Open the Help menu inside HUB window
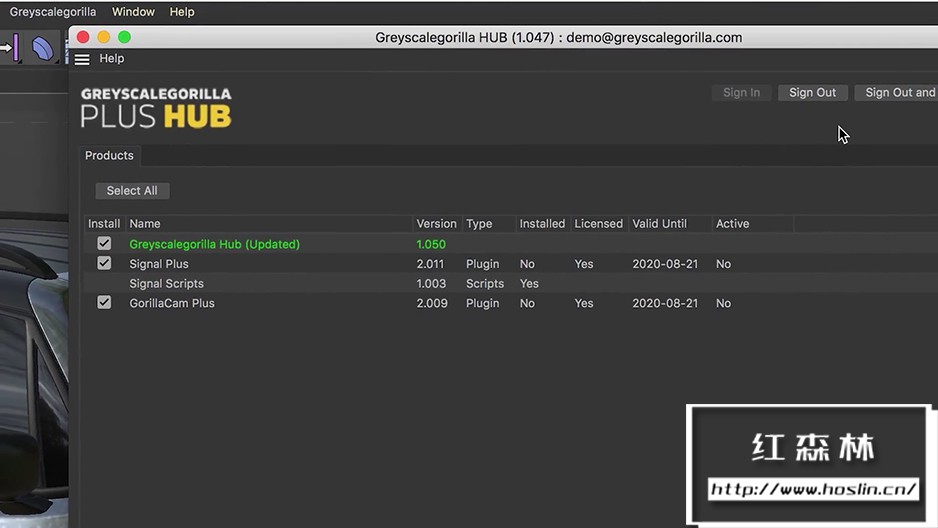Screen dimensions: 938x528 coord(112,59)
